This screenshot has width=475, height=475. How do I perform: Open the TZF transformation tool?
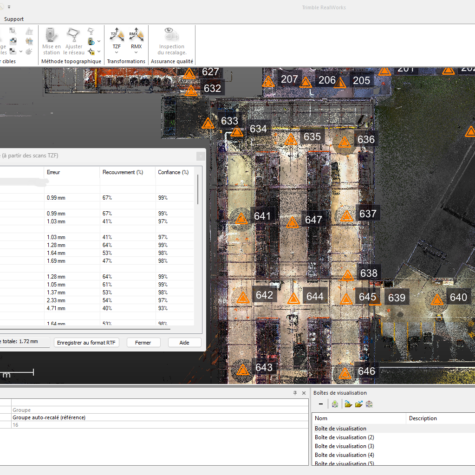tap(117, 37)
